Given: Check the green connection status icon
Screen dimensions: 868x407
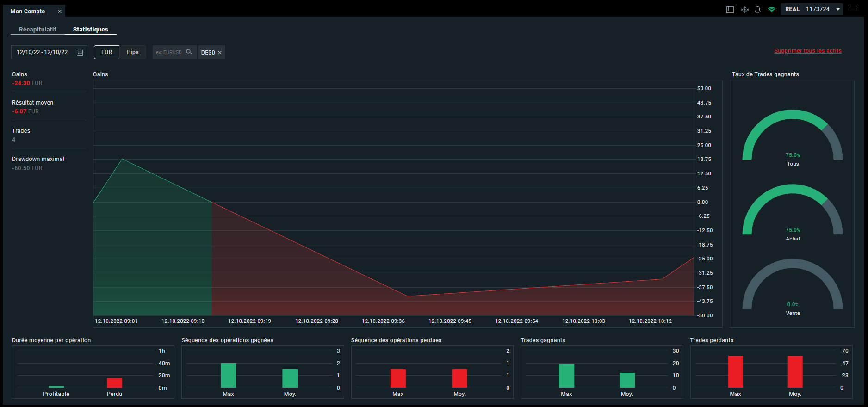Looking at the screenshot, I should tap(771, 9).
